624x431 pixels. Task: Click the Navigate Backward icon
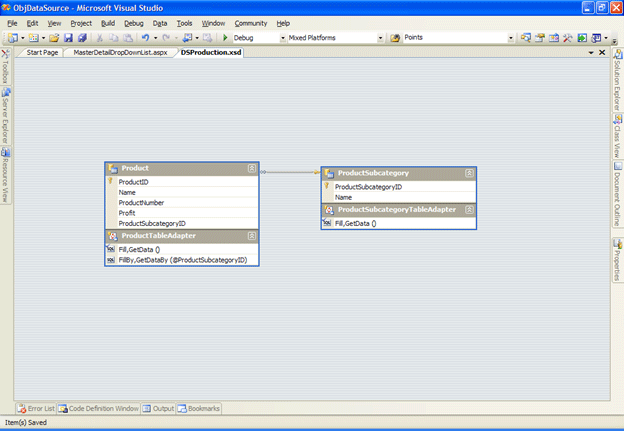click(187, 38)
